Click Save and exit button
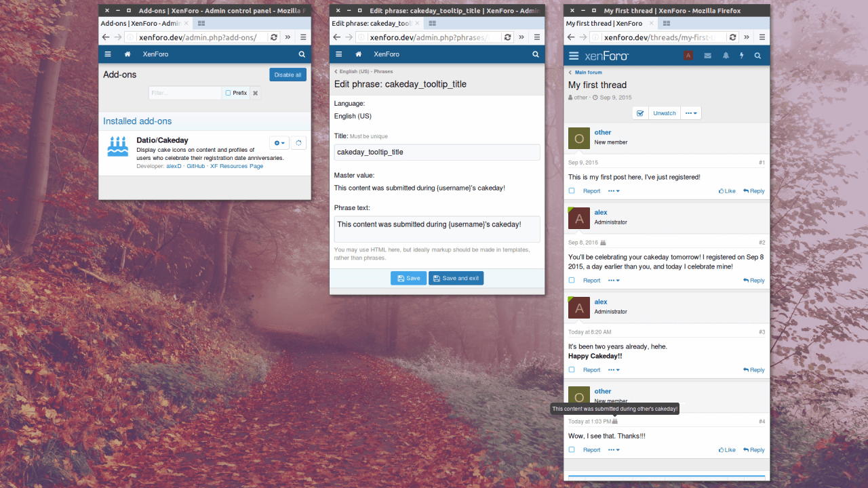The image size is (868, 488). point(456,278)
